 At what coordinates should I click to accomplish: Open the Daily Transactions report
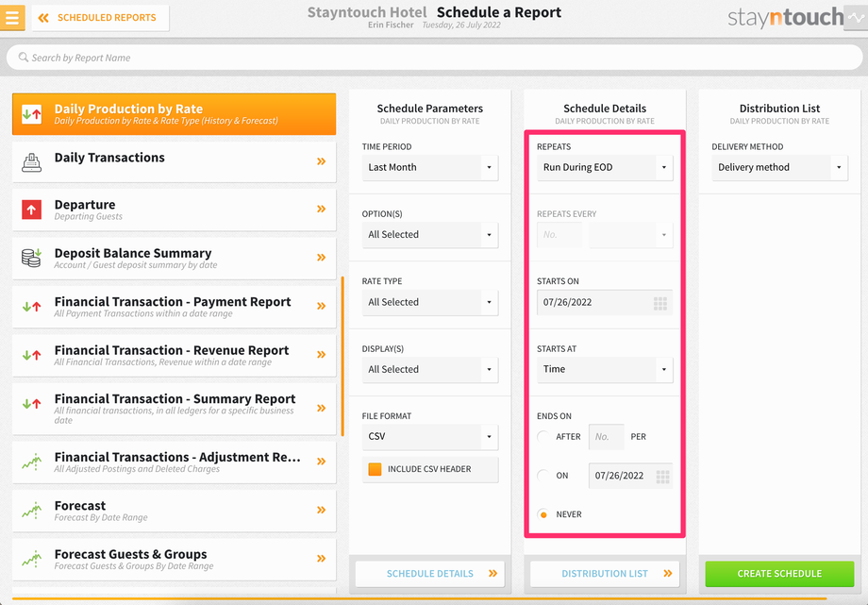coord(174,161)
